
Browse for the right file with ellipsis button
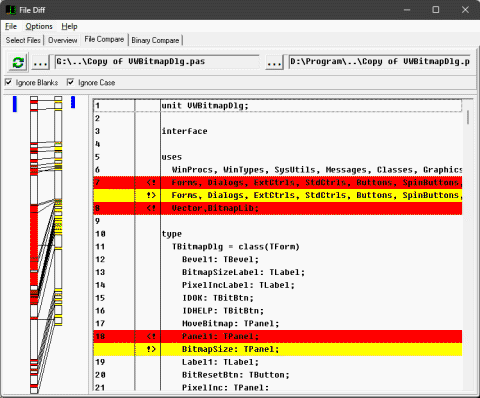click(274, 62)
